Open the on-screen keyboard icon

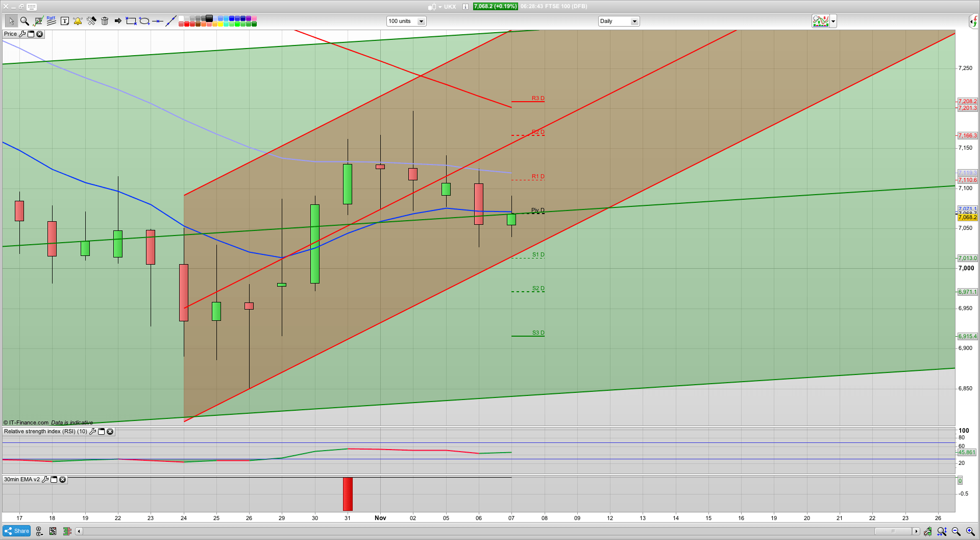click(32, 7)
